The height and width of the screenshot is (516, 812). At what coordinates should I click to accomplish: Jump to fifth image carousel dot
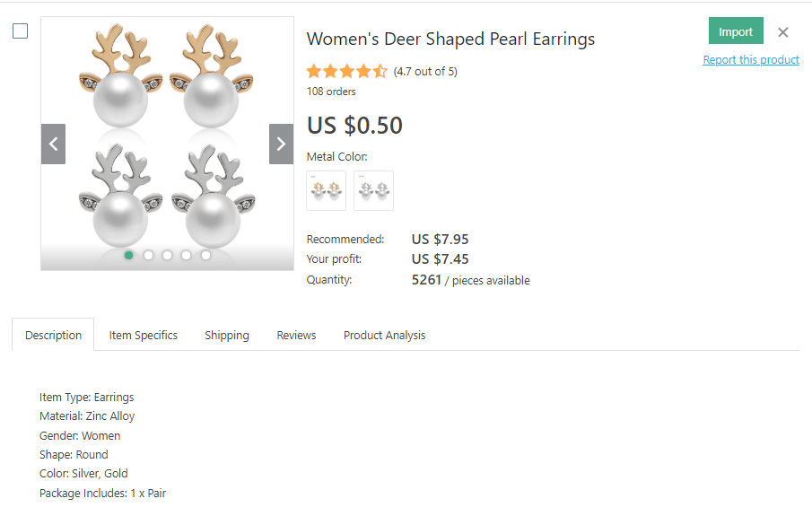coord(205,255)
